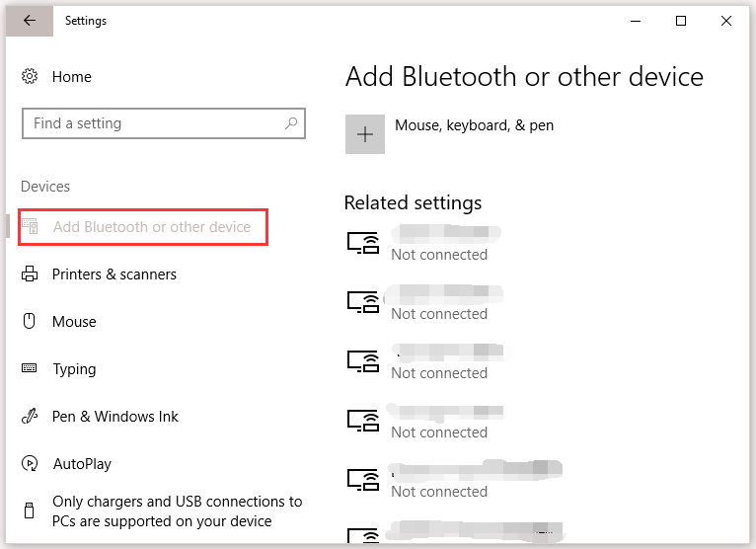Click the USB icon in sidebar
The height and width of the screenshot is (549, 756).
[29, 510]
